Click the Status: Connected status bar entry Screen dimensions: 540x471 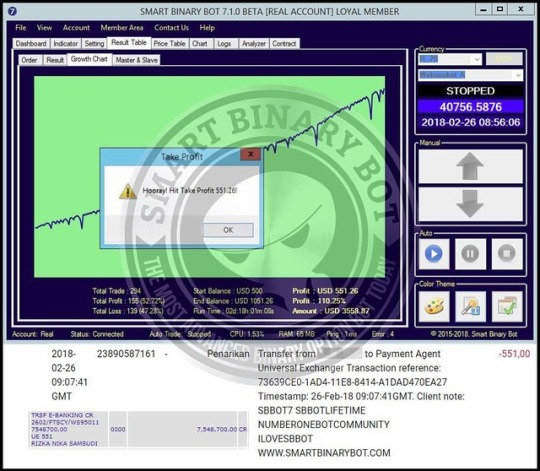[97, 334]
